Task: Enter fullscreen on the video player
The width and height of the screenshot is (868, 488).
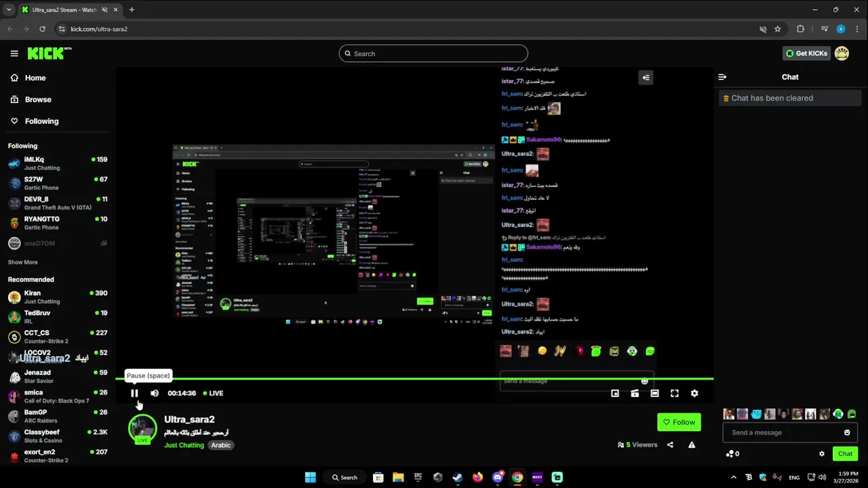Action: 675,393
